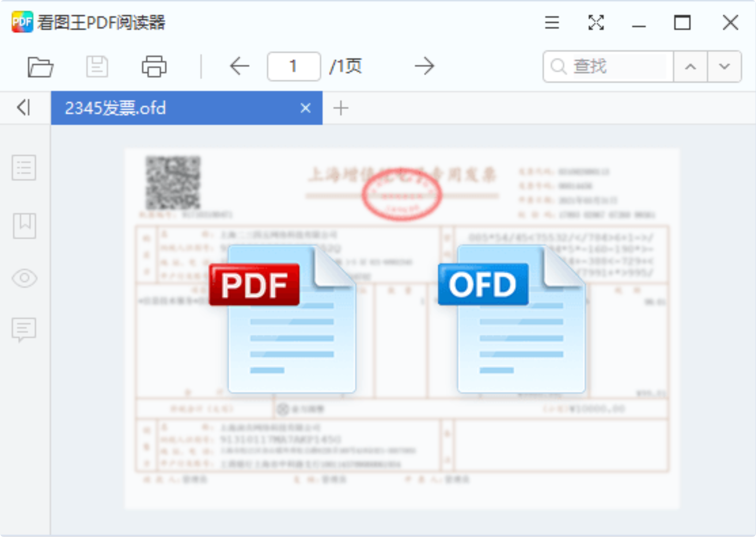Collapse the left sidebar panel

(23, 108)
